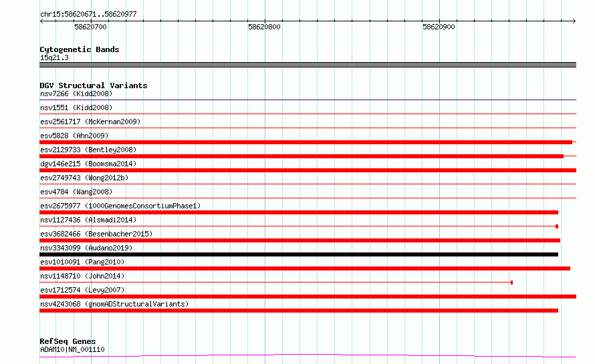
Task: Click the red esv1712574 variant bar
Action: 308,297
